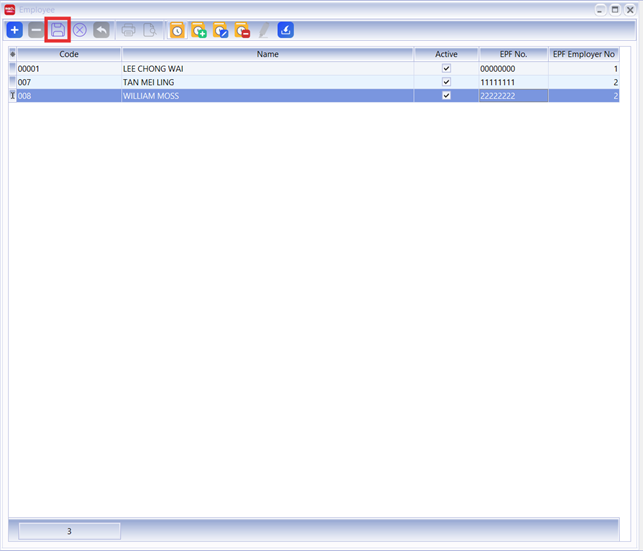Click the printer icon in the toolbar
643x551 pixels.
coord(128,31)
